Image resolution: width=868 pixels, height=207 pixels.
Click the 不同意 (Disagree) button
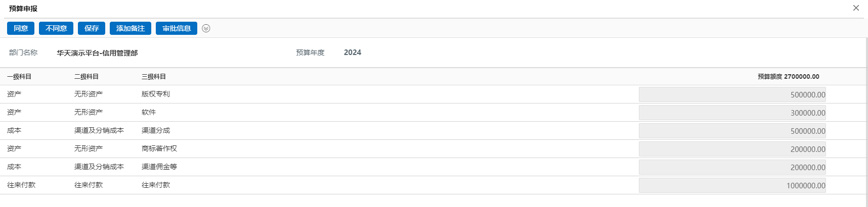56,28
